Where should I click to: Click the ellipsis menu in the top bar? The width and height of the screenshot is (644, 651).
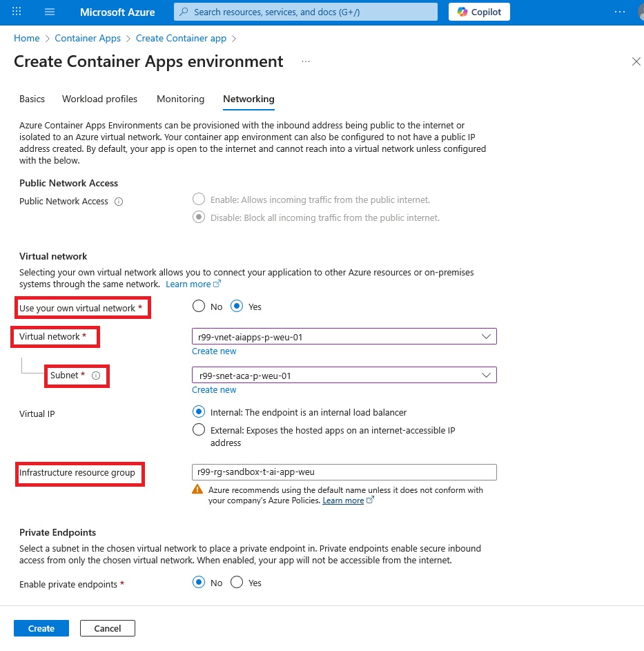point(620,12)
